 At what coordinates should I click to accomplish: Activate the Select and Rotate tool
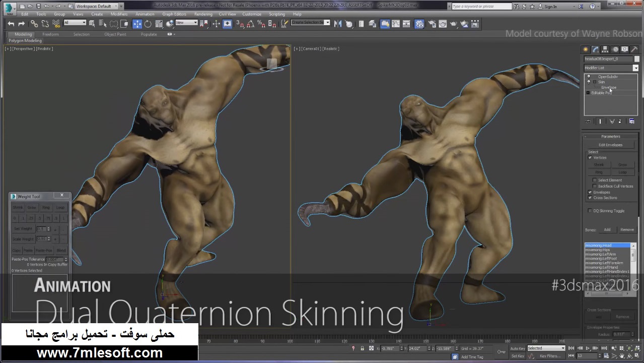[148, 24]
